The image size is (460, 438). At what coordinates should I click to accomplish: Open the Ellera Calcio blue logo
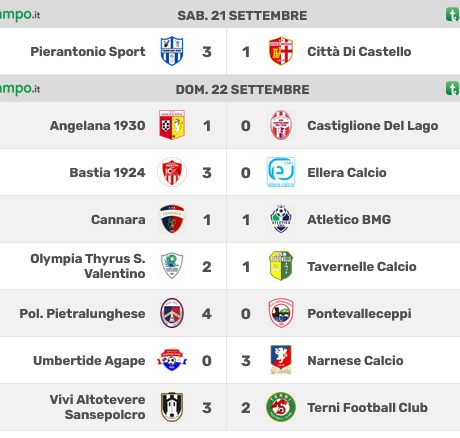coord(281,172)
